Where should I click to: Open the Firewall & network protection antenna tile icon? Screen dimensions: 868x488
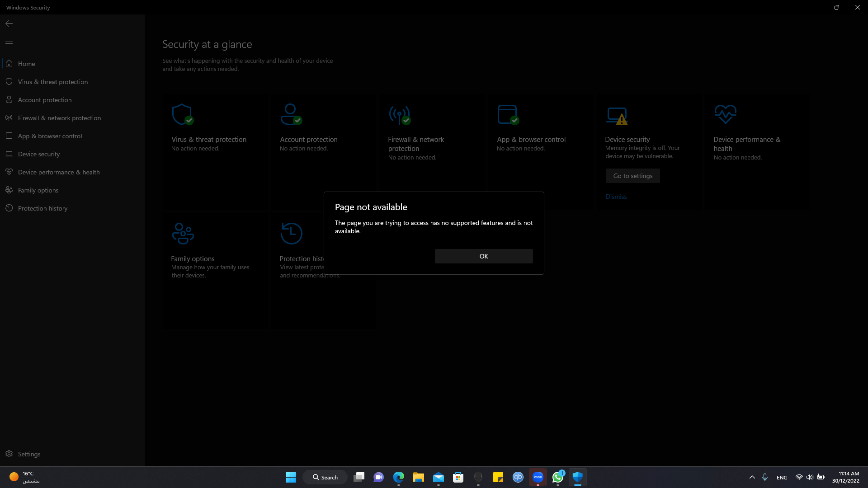[x=399, y=115]
